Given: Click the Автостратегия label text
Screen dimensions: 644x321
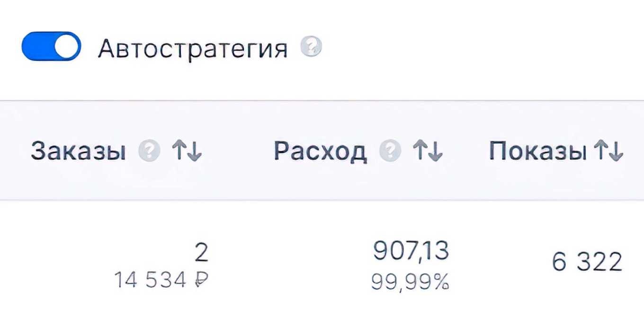Looking at the screenshot, I should click(x=194, y=46).
